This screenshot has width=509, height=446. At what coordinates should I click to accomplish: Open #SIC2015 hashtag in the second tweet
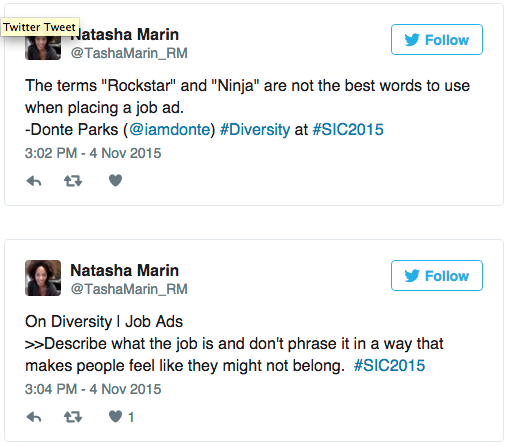389,366
